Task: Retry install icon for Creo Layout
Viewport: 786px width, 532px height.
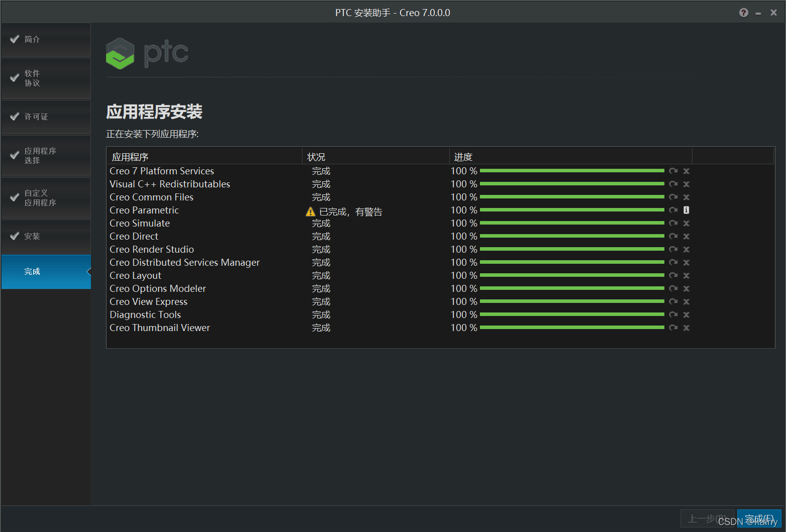Action: click(673, 275)
